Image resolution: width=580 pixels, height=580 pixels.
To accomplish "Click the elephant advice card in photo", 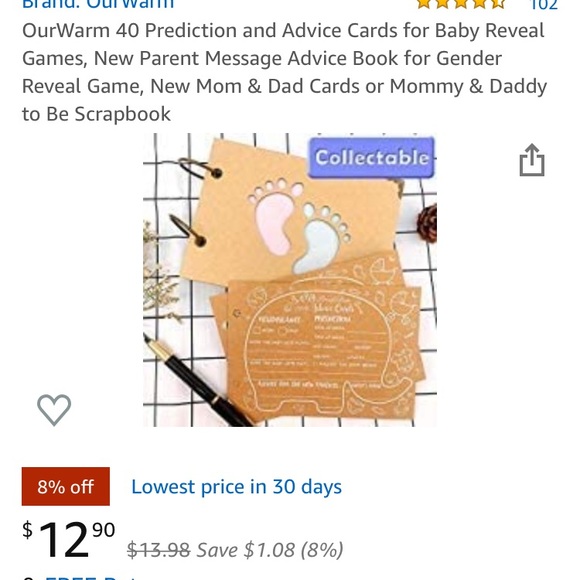I will tap(326, 351).
